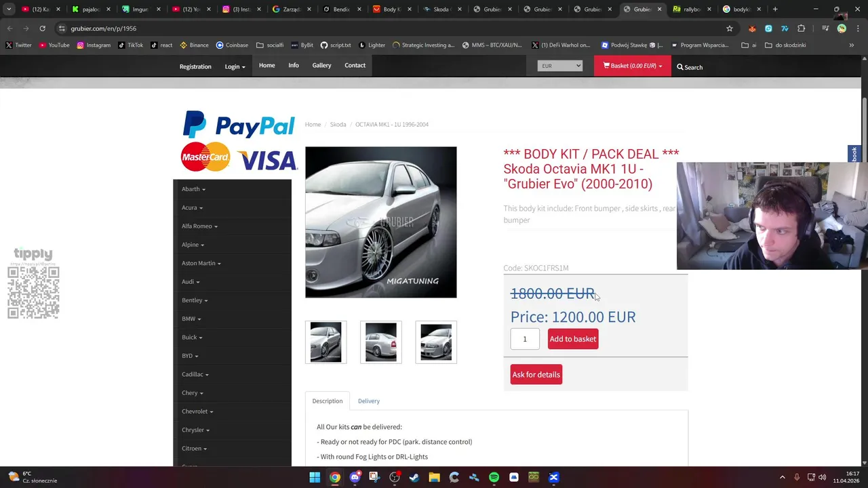Switch to the Delivery tab
This screenshot has height=488, width=868.
(369, 401)
